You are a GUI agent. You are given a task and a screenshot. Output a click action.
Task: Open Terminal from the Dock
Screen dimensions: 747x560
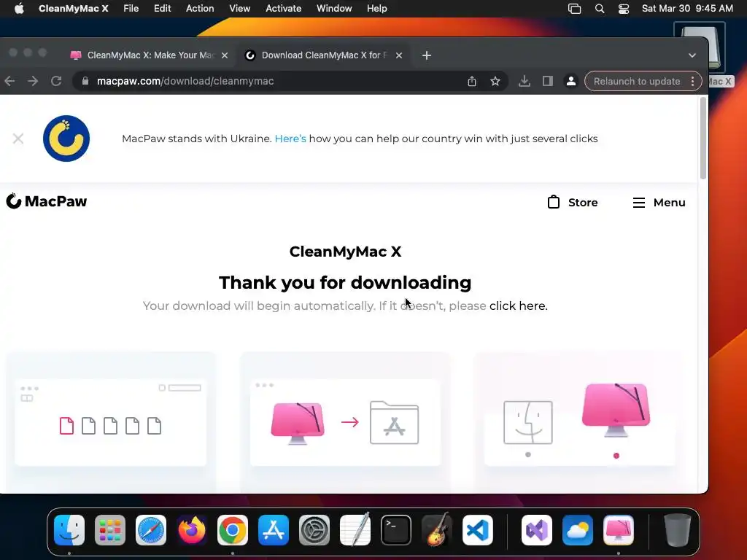coord(396,530)
